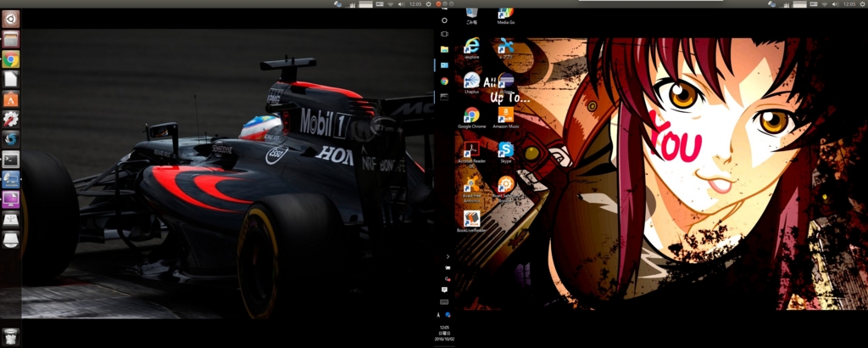The width and height of the screenshot is (868, 348).
Task: Open Ubuntu Software Center in the launcher
Action: 10,98
